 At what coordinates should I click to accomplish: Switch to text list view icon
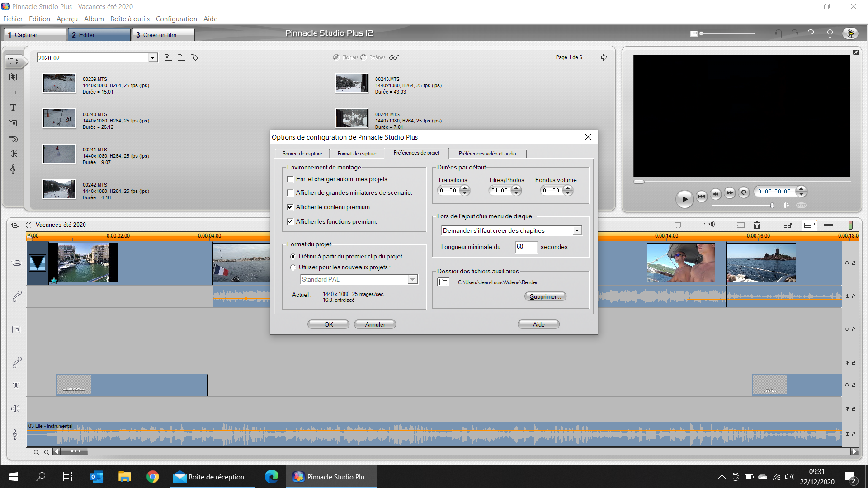click(829, 225)
